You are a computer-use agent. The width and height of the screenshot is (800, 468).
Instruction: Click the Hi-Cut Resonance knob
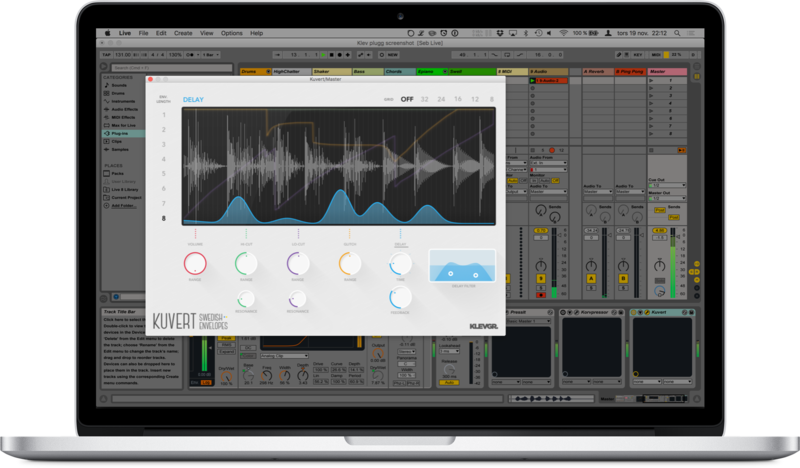pos(246,298)
